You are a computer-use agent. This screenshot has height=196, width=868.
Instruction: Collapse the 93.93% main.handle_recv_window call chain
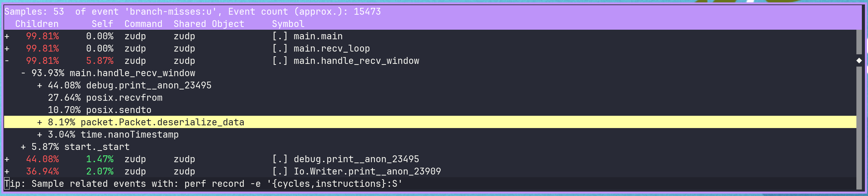[x=23, y=73]
